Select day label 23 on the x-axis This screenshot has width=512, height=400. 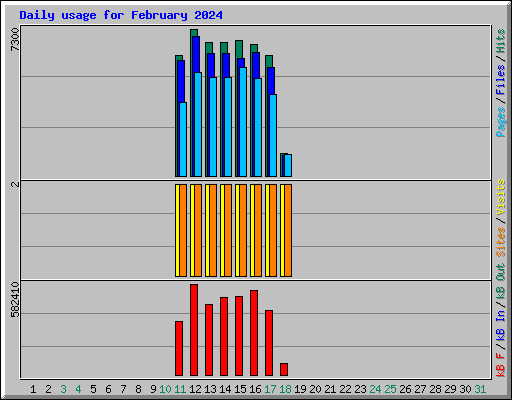click(360, 389)
